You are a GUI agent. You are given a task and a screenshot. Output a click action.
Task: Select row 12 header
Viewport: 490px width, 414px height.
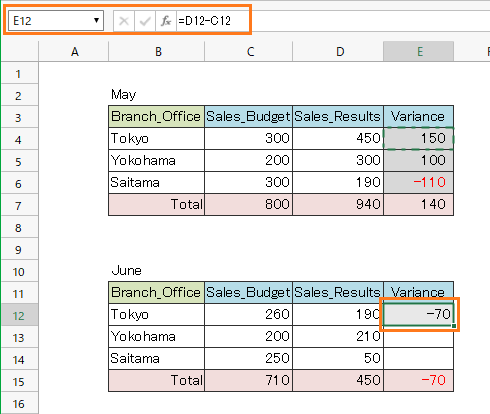pos(19,315)
